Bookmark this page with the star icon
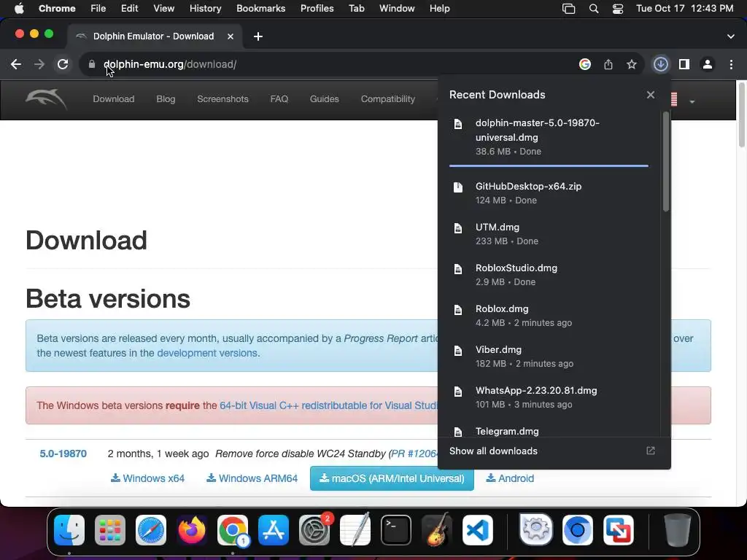This screenshot has height=560, width=747. (632, 64)
